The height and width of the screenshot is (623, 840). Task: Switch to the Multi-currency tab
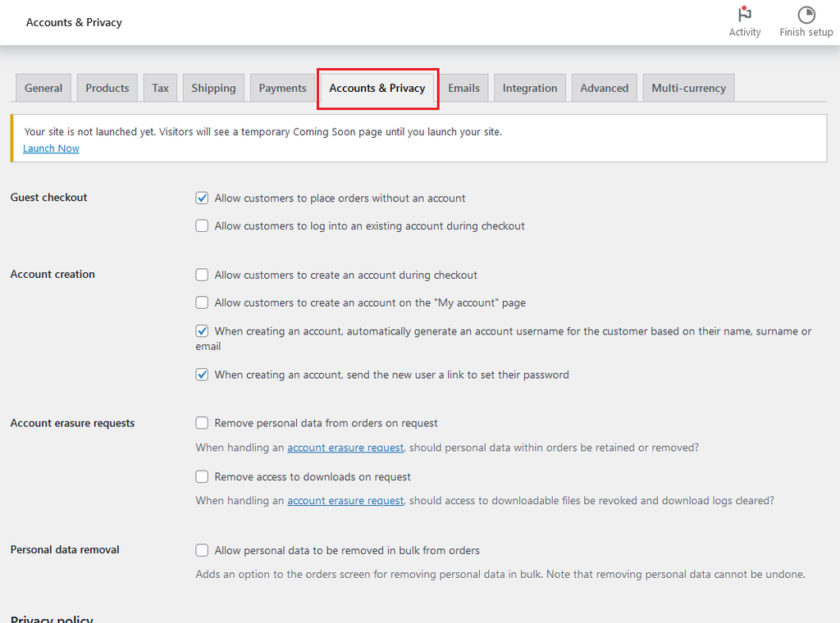click(688, 89)
